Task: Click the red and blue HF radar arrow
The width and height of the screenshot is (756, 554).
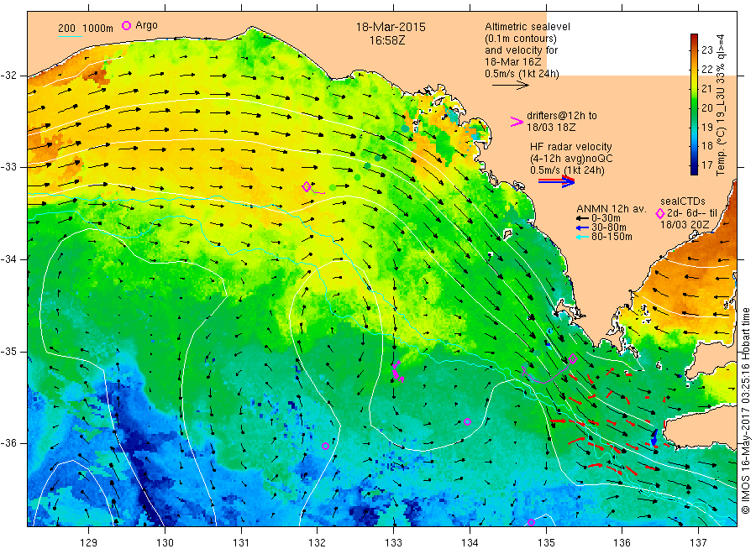Action: point(556,180)
